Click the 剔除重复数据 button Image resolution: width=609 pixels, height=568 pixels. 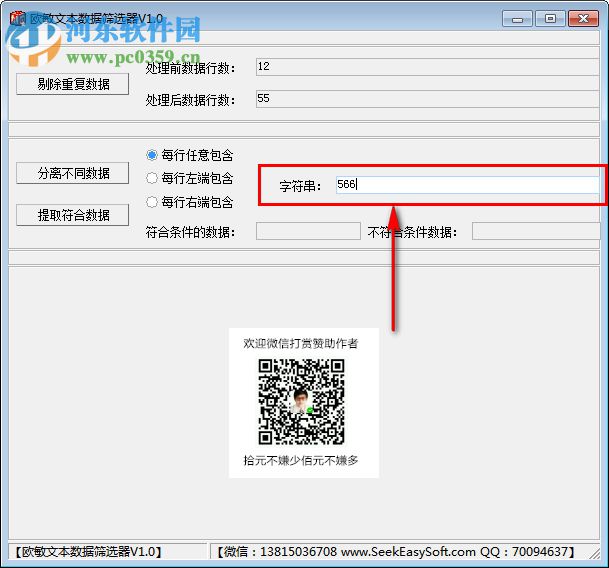pyautogui.click(x=73, y=84)
